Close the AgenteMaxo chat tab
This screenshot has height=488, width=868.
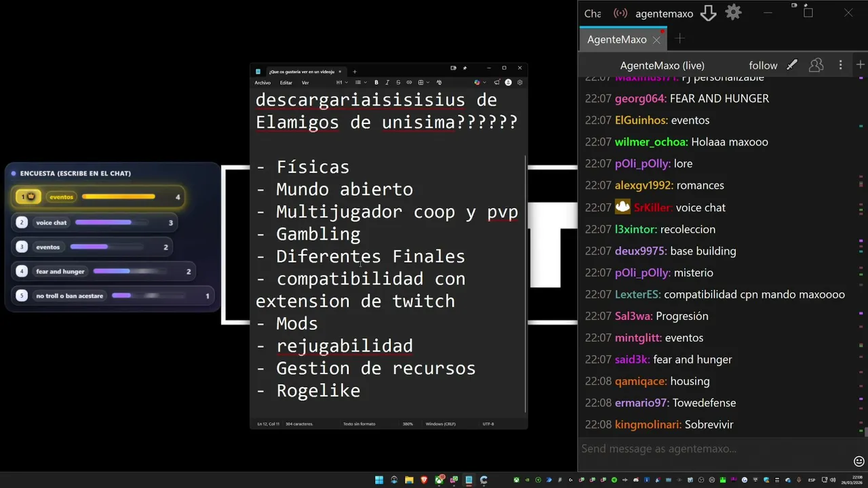click(656, 40)
